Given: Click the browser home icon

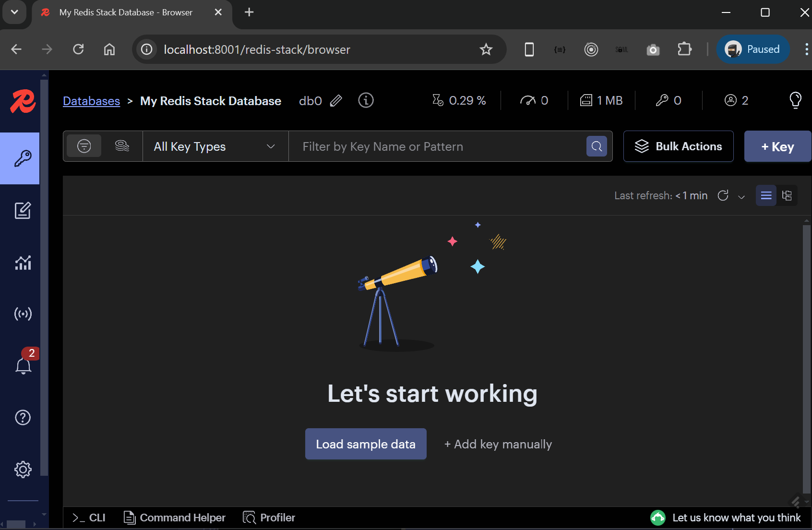Looking at the screenshot, I should [109, 49].
